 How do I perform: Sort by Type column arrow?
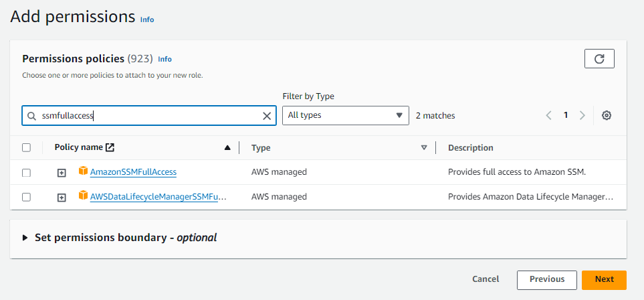(424, 148)
